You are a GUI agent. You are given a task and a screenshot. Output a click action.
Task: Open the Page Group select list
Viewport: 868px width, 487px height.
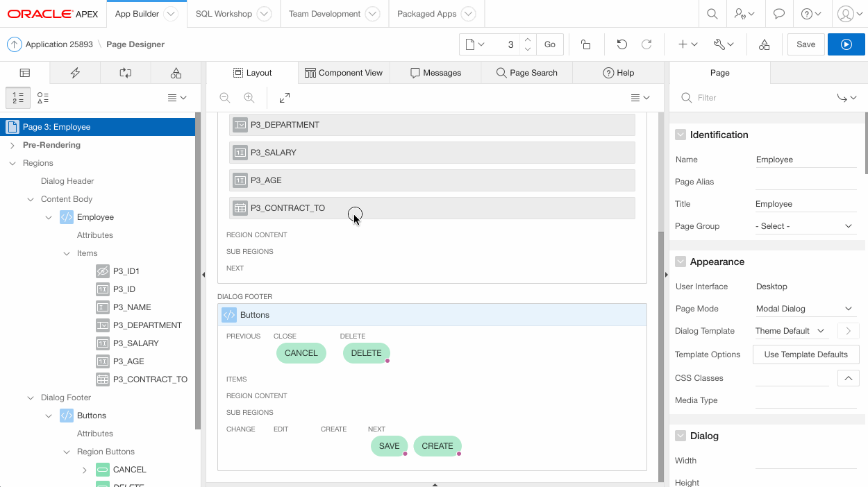pyautogui.click(x=804, y=226)
